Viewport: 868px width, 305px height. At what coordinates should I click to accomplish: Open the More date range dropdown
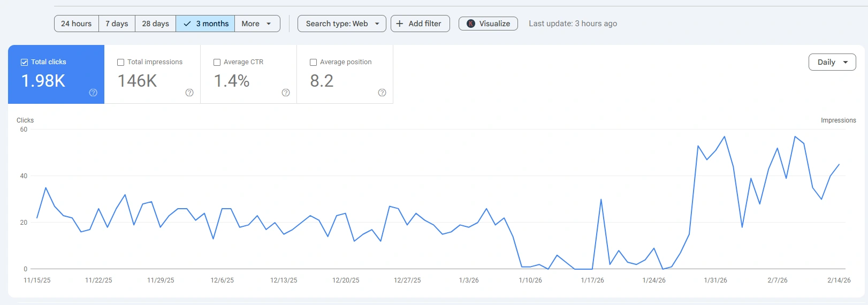pyautogui.click(x=257, y=24)
